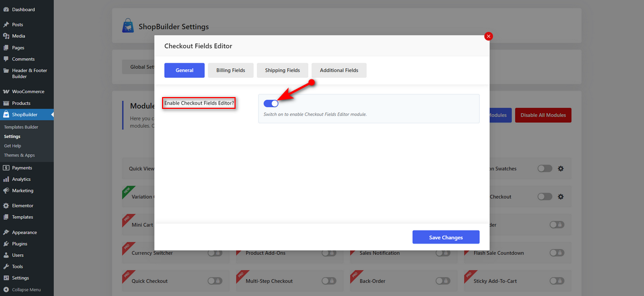Toggle the locked Multi-Step Checkout switch

tap(329, 281)
